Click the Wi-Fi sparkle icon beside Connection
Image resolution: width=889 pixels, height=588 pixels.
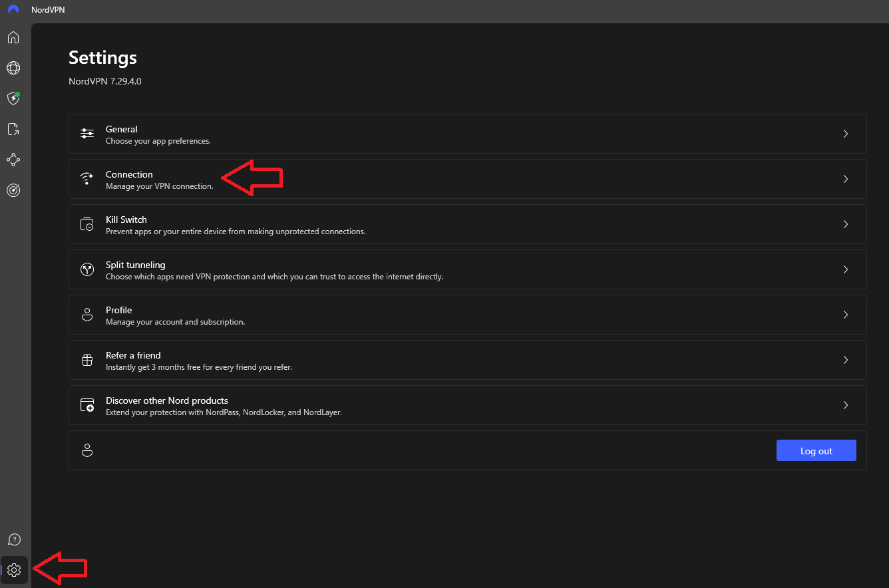pyautogui.click(x=87, y=179)
